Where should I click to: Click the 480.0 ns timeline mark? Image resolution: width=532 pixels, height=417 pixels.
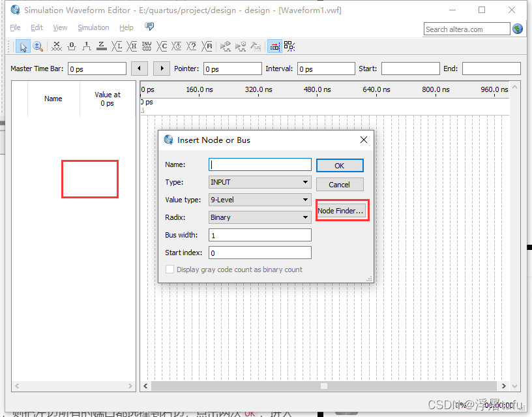318,89
